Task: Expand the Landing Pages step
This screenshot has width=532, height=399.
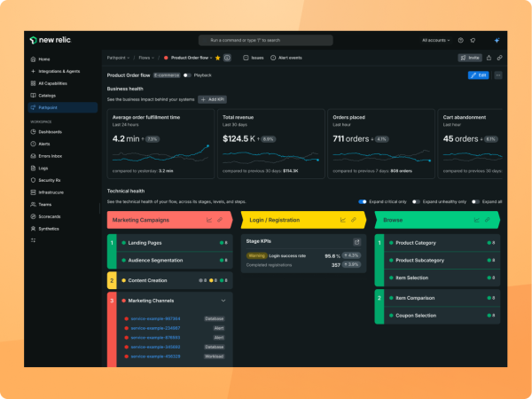Action: coord(175,243)
